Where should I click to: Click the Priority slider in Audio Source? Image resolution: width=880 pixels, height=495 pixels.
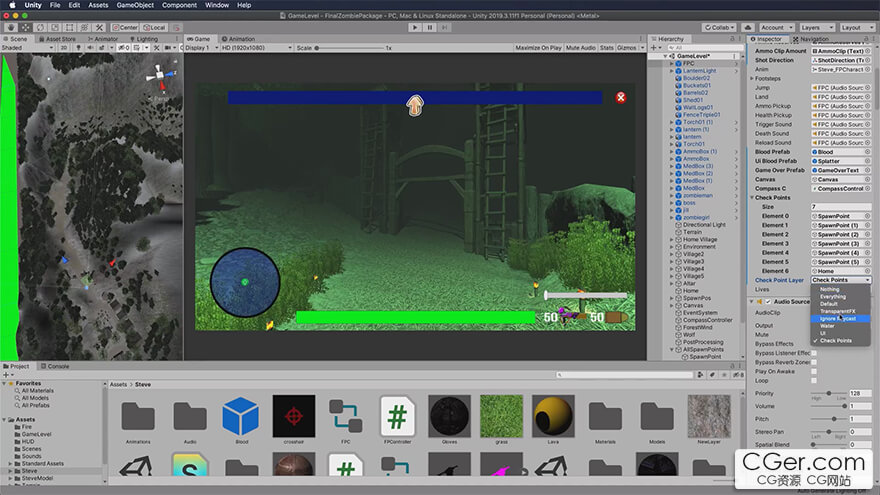pos(829,393)
